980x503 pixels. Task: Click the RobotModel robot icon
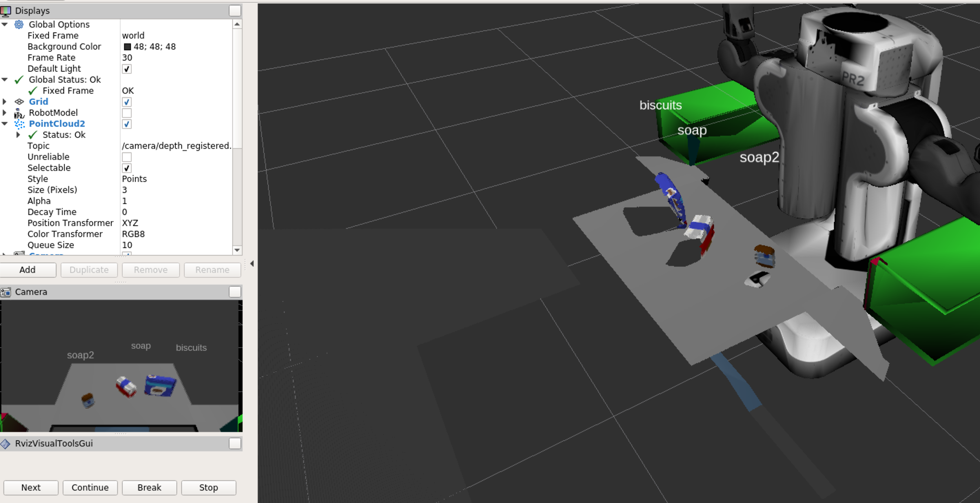pyautogui.click(x=19, y=113)
